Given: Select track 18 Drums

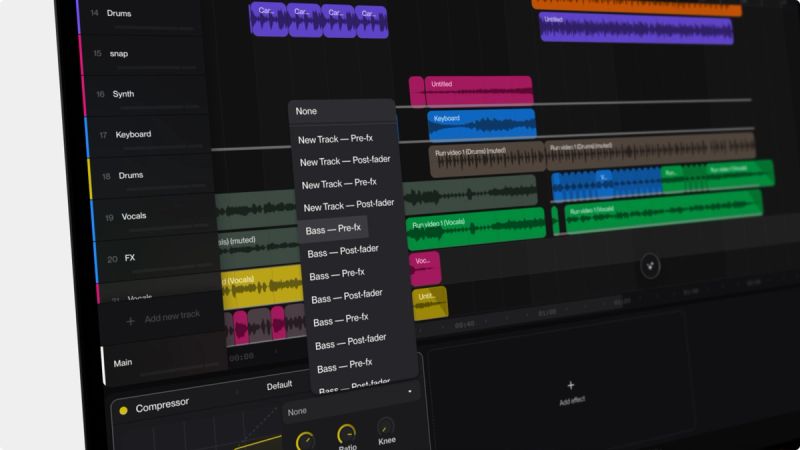Looking at the screenshot, I should (x=151, y=176).
